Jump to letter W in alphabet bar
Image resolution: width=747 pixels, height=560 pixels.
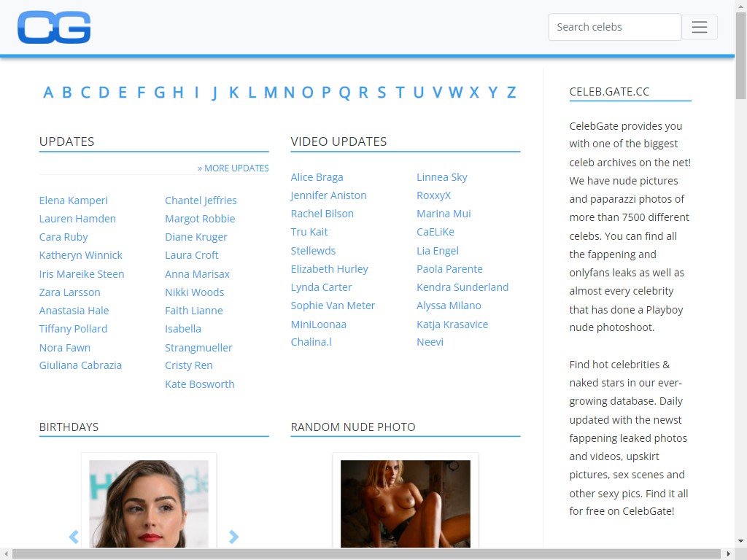point(455,93)
